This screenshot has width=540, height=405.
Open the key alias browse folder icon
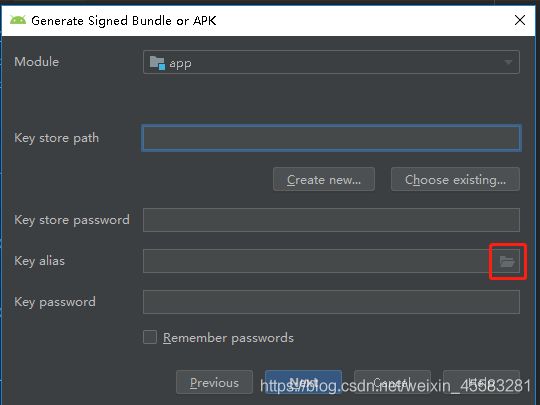(x=507, y=261)
